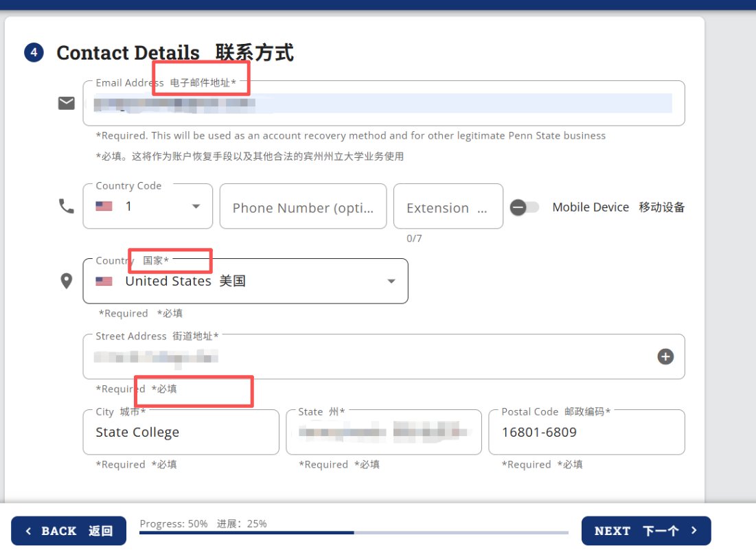Edit the City field State College
Image resolution: width=756 pixels, height=557 pixels.
pos(181,432)
